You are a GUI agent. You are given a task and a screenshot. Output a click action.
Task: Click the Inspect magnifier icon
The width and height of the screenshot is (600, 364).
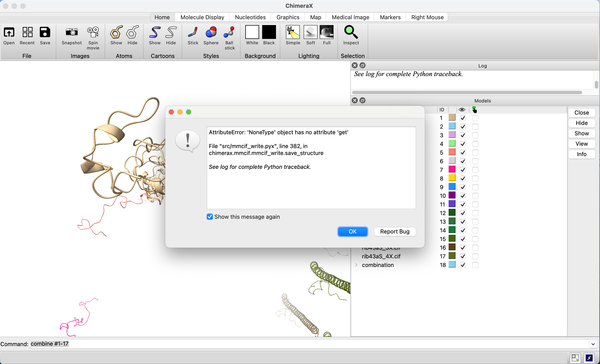click(351, 32)
